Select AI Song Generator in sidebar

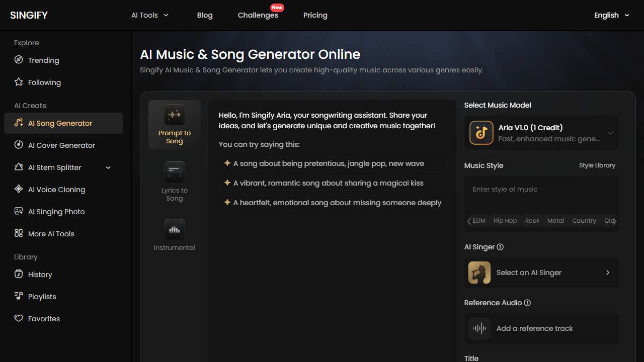click(x=63, y=123)
